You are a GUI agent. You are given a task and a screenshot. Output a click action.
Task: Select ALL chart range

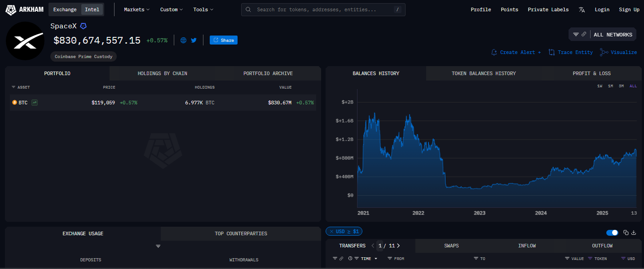tap(633, 86)
